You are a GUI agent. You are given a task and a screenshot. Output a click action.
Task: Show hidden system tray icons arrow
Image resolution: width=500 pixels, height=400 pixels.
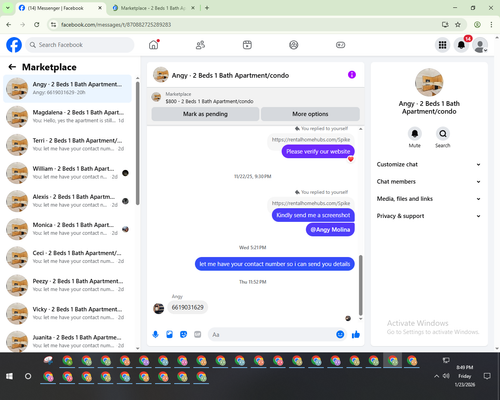436,376
